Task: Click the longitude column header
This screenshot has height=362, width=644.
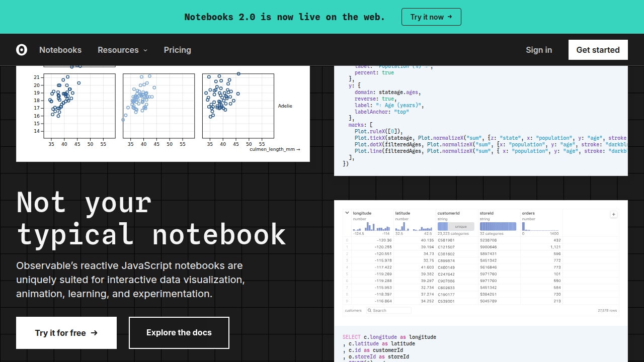Action: point(362,213)
